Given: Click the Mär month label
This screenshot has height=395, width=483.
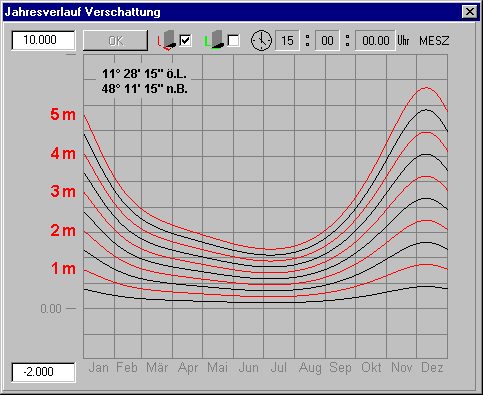Looking at the screenshot, I should point(157,368).
